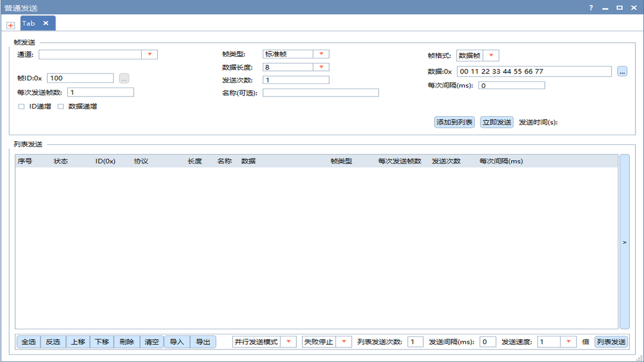The width and height of the screenshot is (644, 362).
Task: Open the 失败停止 failure handling dropdown
Action: pyautogui.click(x=344, y=341)
